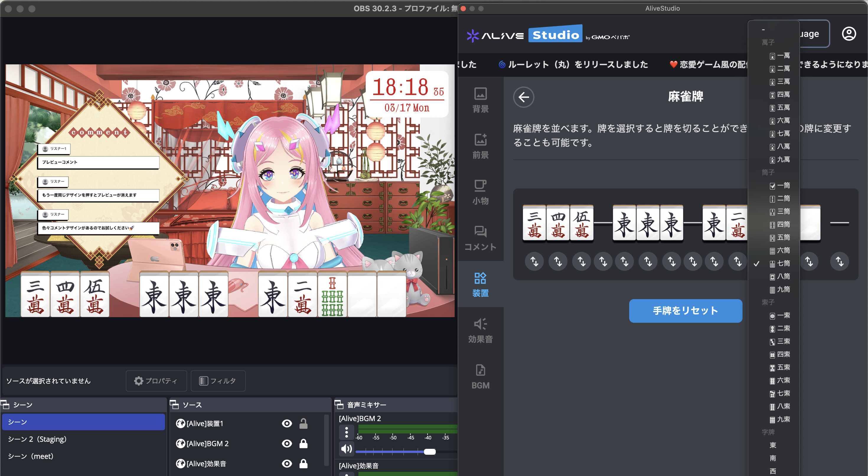Open the 小物 props sidebar section
This screenshot has width=868, height=476.
point(480,192)
